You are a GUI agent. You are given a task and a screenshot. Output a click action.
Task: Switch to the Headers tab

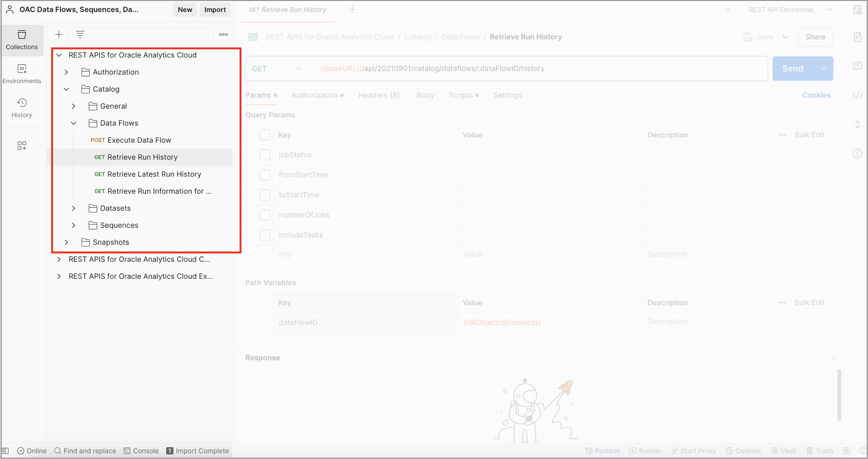click(x=378, y=95)
